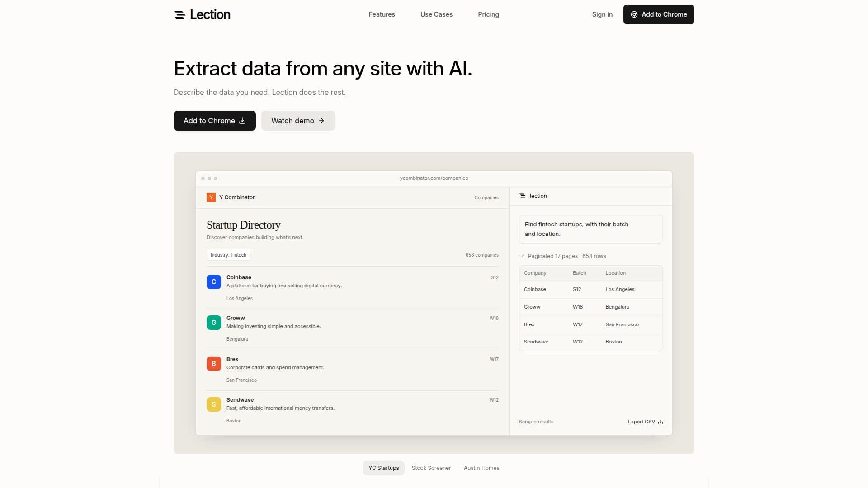
Task: Switch to the Stock Screener tab
Action: (431, 468)
